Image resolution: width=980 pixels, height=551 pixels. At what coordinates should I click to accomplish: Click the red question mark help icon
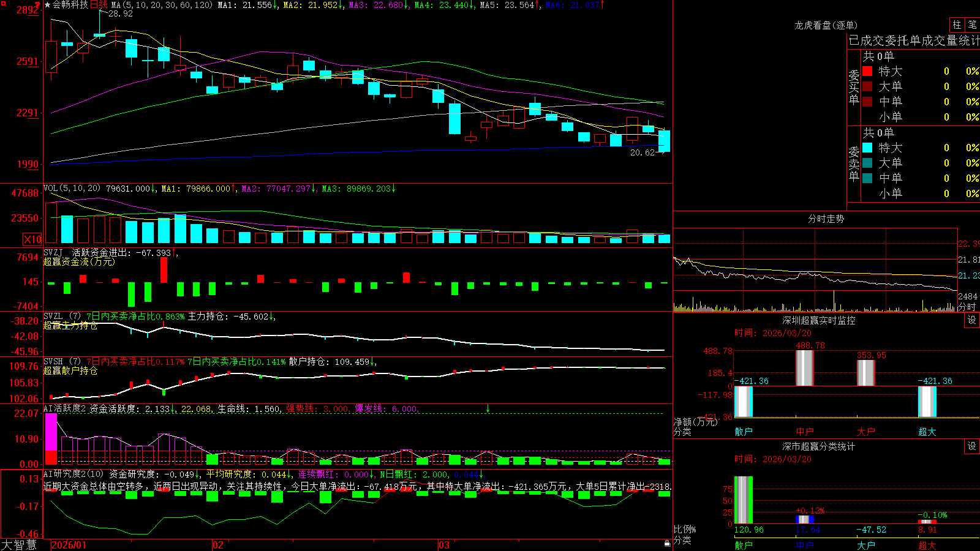pos(37,6)
